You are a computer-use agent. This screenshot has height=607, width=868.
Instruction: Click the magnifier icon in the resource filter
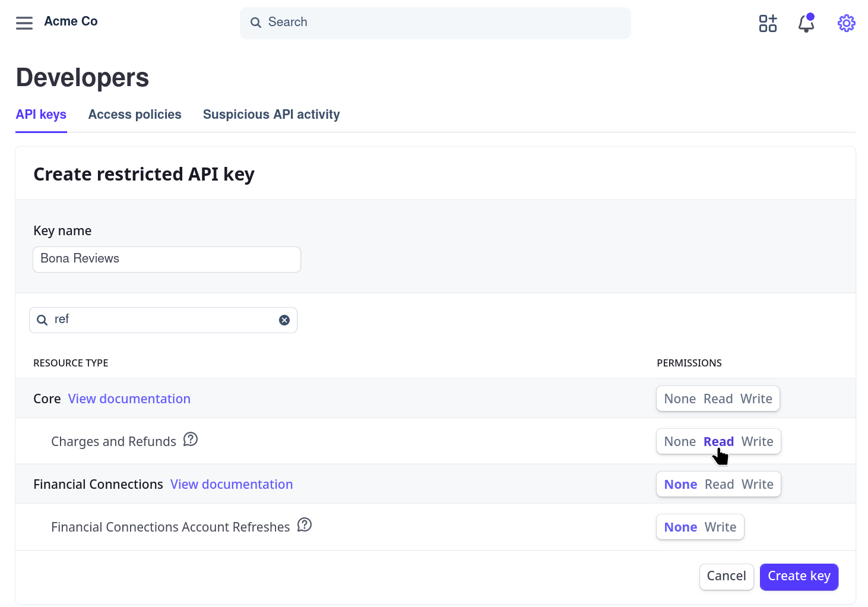[x=42, y=320]
